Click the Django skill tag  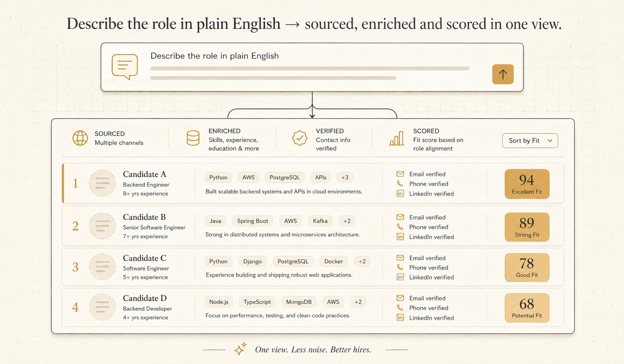pos(252,261)
